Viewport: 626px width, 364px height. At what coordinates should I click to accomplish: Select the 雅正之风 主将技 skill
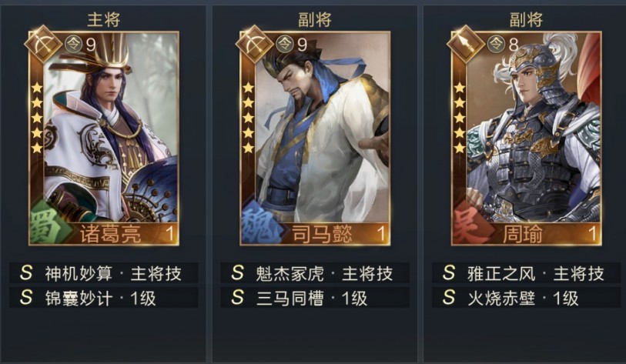526,273
